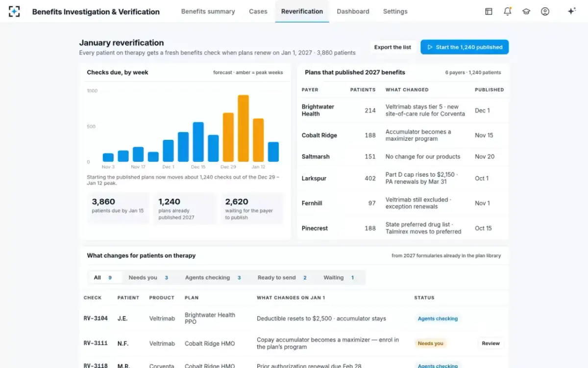Viewport: 588px width, 368px height.
Task: Click the Export the list button
Action: [392, 47]
